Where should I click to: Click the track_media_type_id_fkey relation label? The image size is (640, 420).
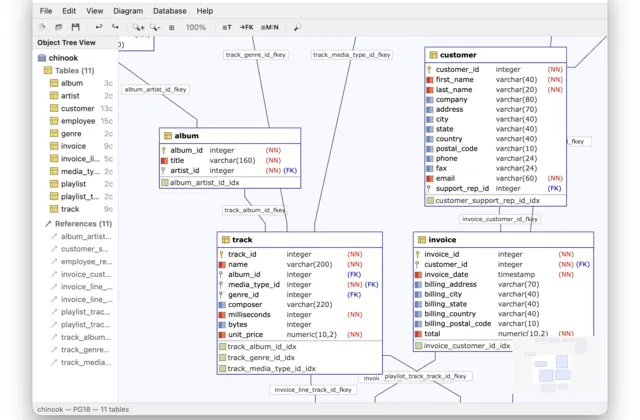click(351, 55)
